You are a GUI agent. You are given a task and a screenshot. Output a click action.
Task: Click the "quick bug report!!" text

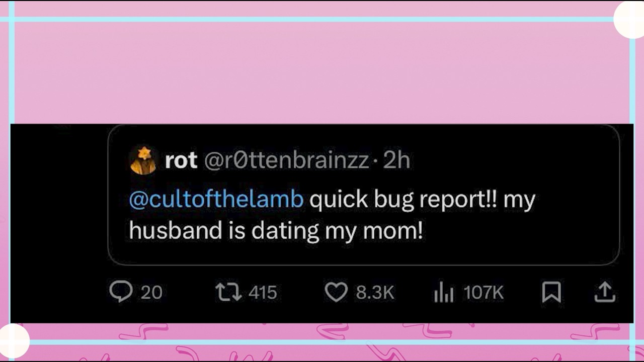pos(404,200)
